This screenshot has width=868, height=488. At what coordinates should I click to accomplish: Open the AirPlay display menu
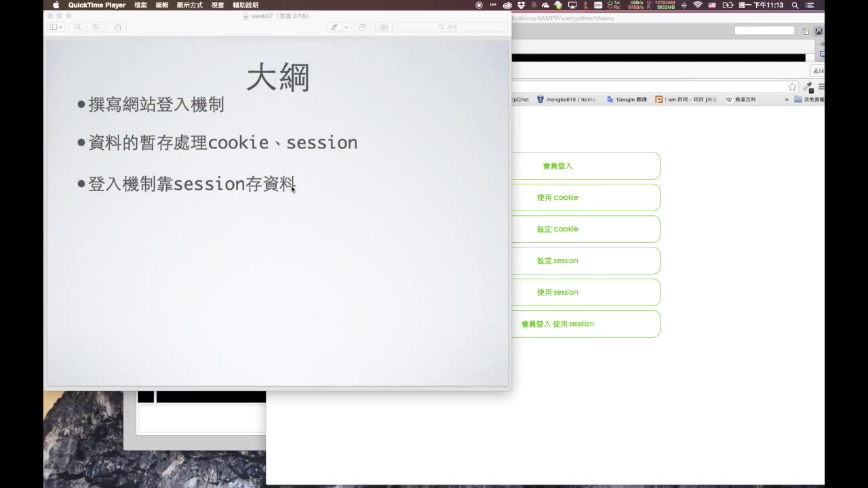[572, 5]
